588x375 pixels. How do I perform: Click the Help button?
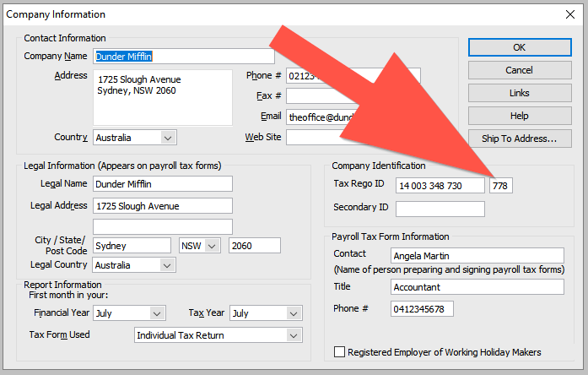tap(520, 116)
